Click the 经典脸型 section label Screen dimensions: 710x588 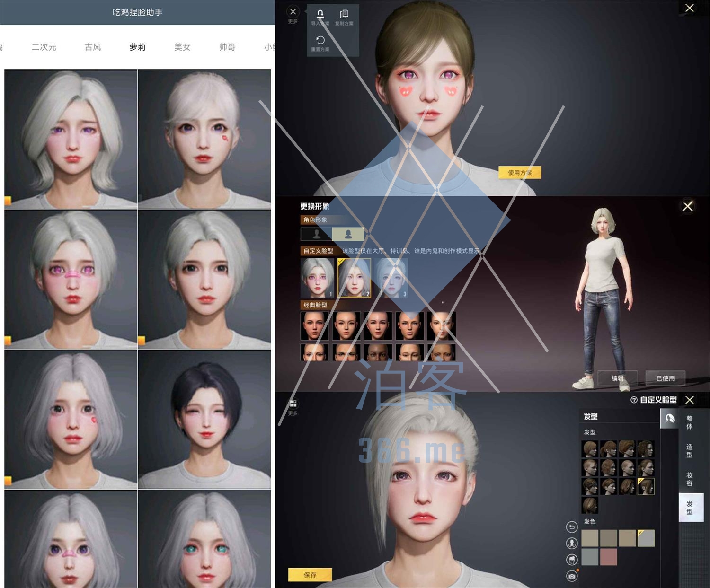[315, 305]
